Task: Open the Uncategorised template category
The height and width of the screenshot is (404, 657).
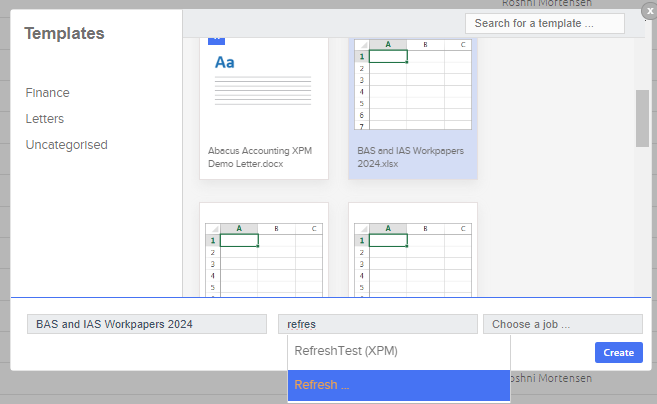Action: (x=67, y=145)
